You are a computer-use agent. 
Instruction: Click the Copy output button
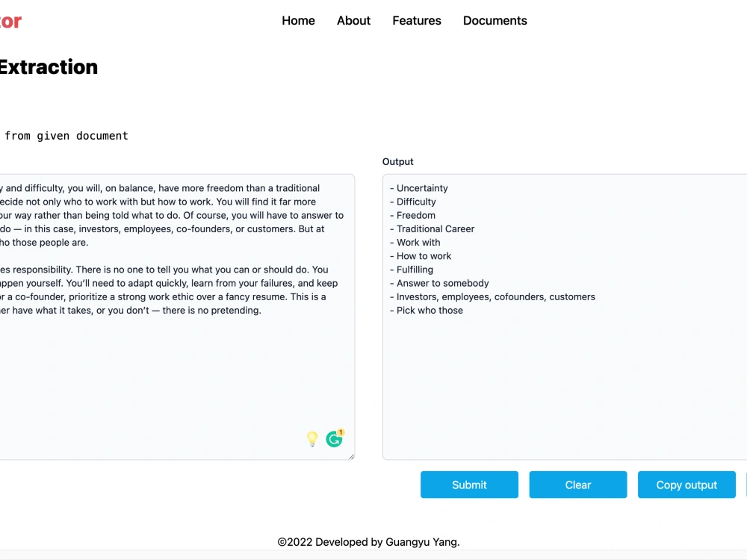(x=686, y=485)
